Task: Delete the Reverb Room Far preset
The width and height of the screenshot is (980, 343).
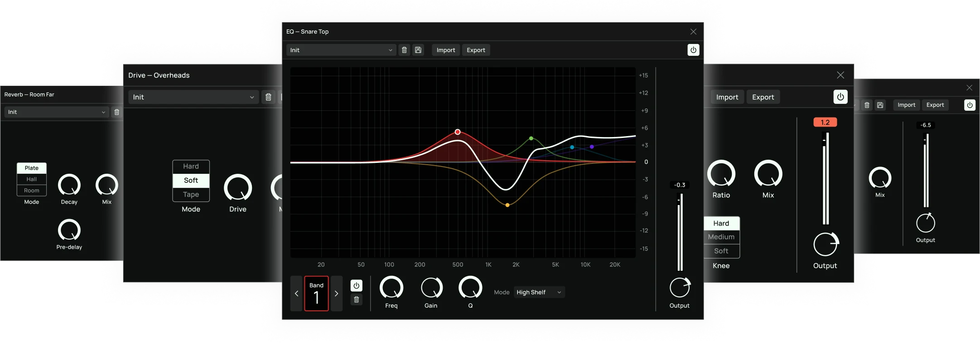Action: [x=116, y=112]
